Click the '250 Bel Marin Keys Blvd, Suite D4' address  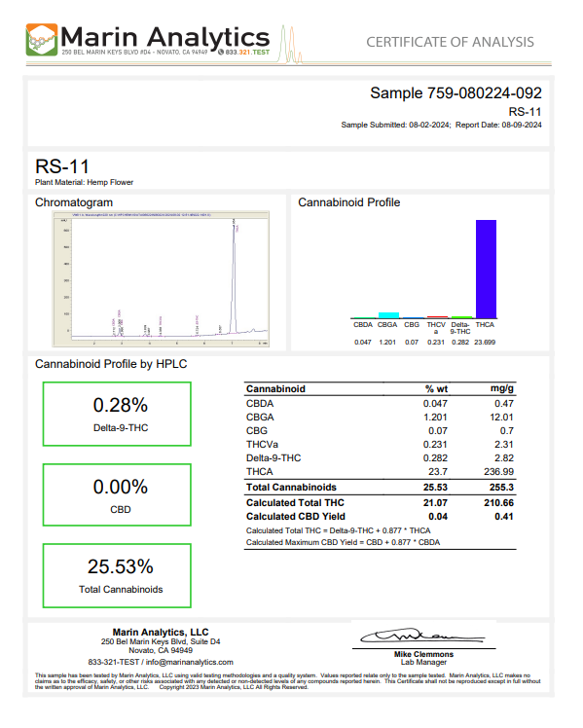tap(161, 641)
